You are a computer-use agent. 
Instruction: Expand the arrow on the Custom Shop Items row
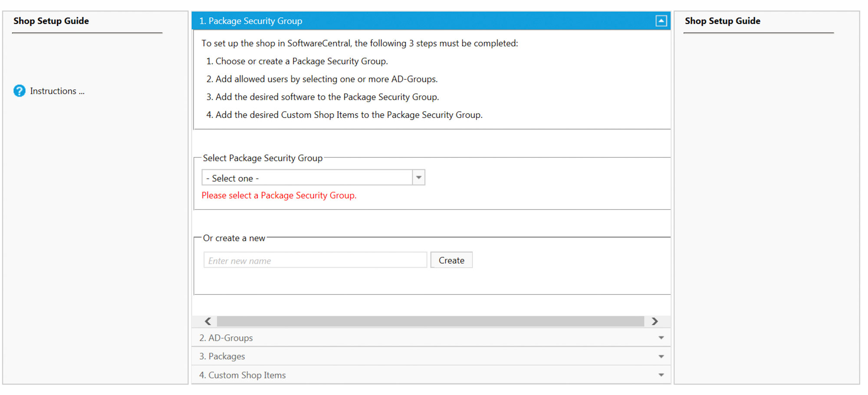point(661,375)
